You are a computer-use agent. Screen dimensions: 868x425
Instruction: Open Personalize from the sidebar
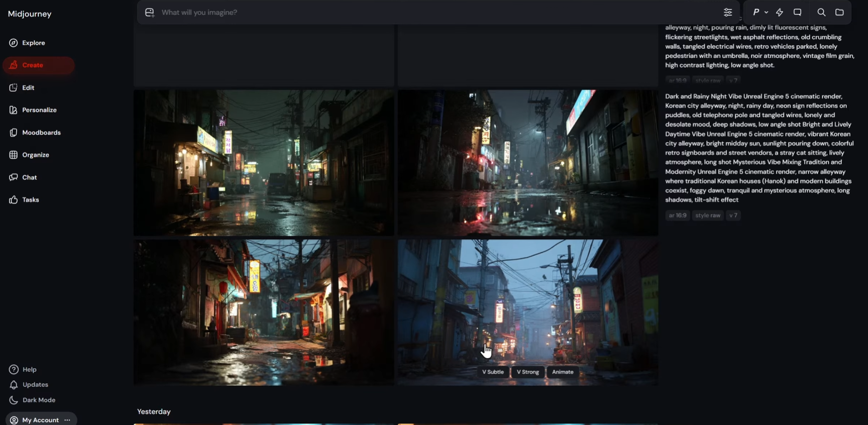[39, 110]
